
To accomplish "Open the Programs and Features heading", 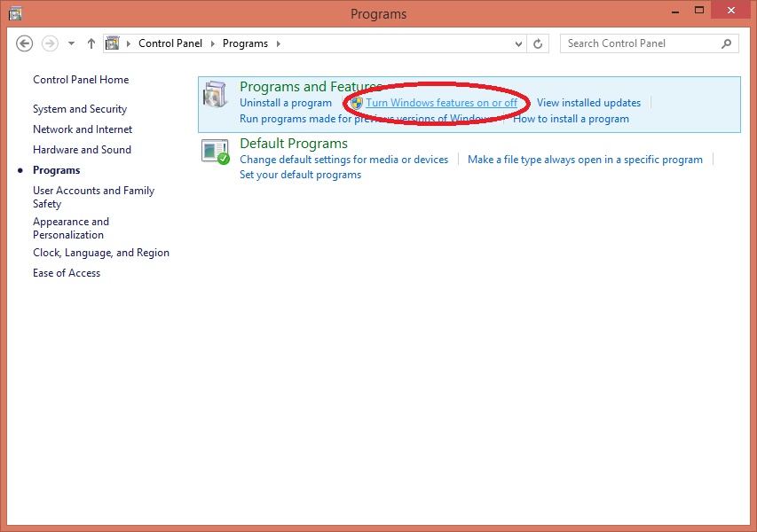I will click(311, 87).
